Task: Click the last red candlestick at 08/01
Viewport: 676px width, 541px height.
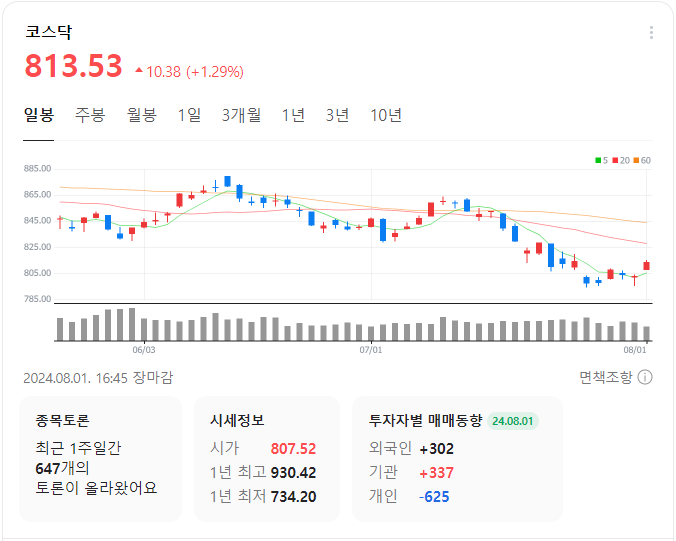Action: [x=646, y=266]
